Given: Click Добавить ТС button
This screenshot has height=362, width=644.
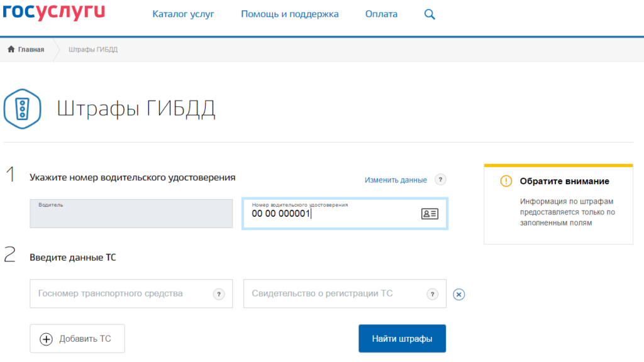Looking at the screenshot, I should coord(77,339).
